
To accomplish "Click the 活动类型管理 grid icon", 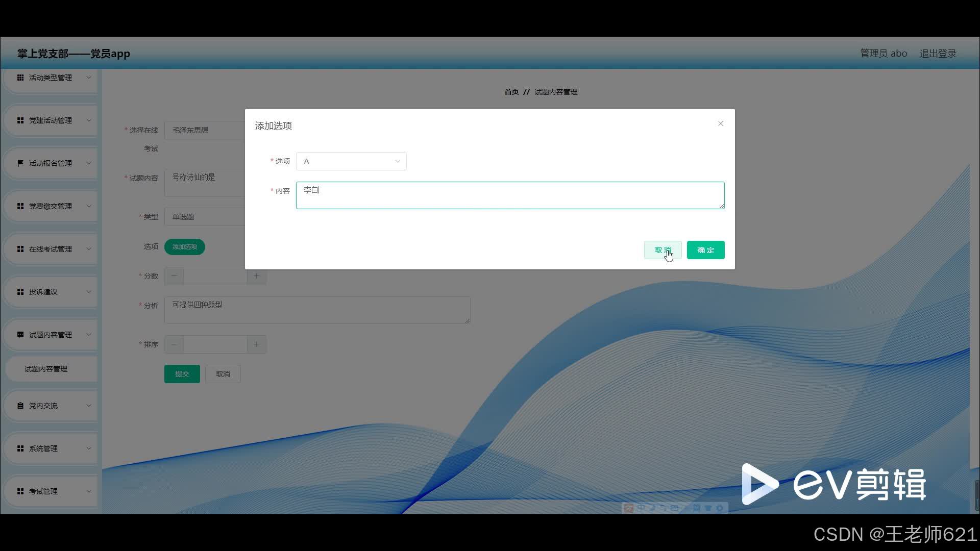I will (20, 78).
